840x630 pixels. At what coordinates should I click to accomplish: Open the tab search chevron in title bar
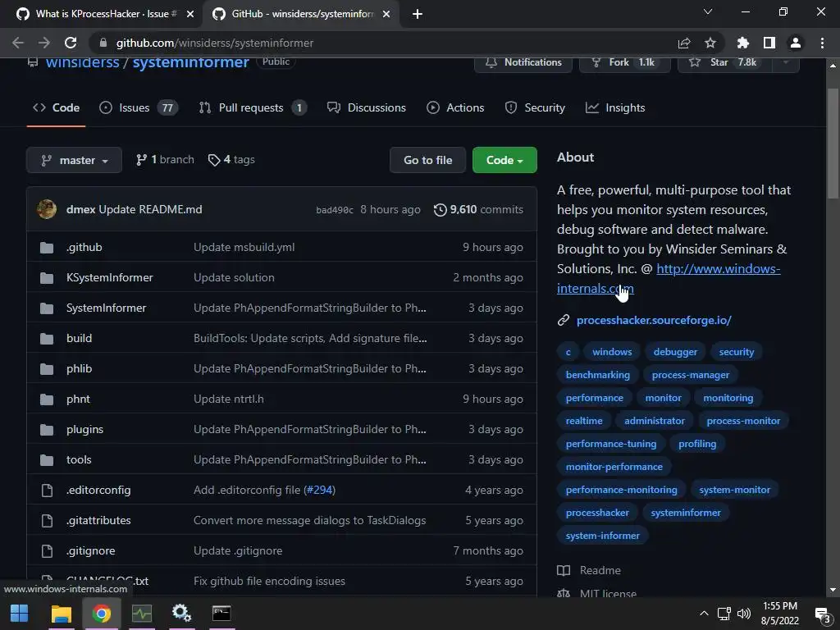tap(708, 11)
